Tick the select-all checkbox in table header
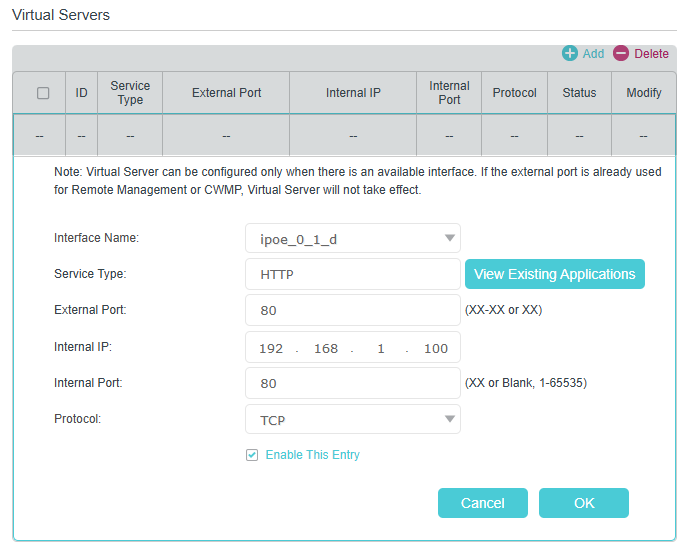683x550 pixels. click(43, 93)
